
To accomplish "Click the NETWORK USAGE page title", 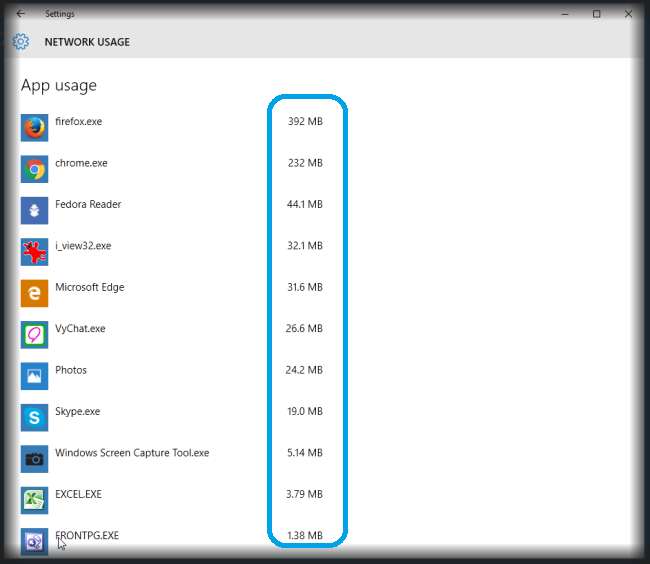I will (87, 42).
